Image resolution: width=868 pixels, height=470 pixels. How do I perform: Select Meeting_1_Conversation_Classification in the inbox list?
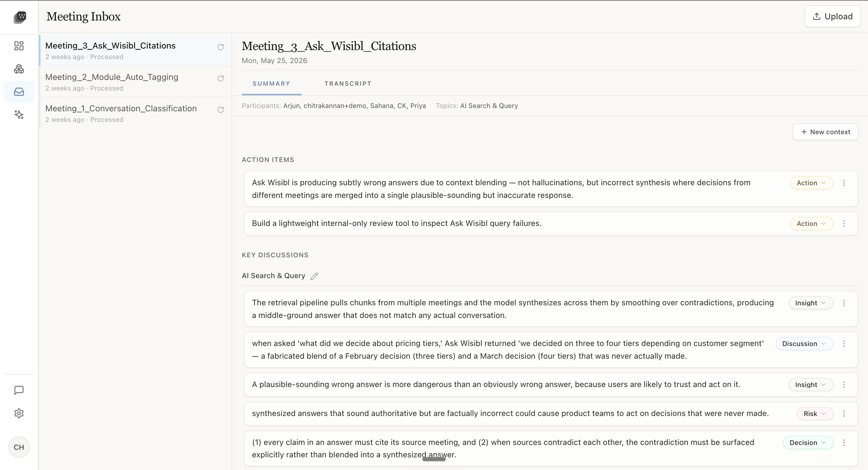[135, 113]
